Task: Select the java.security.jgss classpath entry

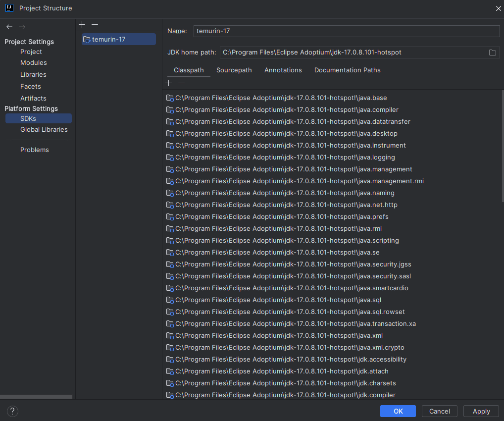Action: pos(289,264)
